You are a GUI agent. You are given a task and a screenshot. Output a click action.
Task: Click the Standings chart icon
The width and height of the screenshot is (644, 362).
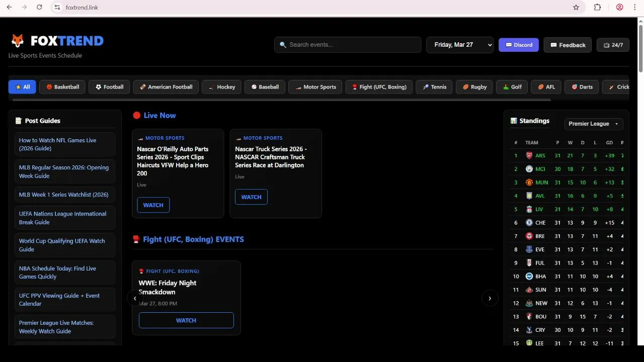point(514,121)
